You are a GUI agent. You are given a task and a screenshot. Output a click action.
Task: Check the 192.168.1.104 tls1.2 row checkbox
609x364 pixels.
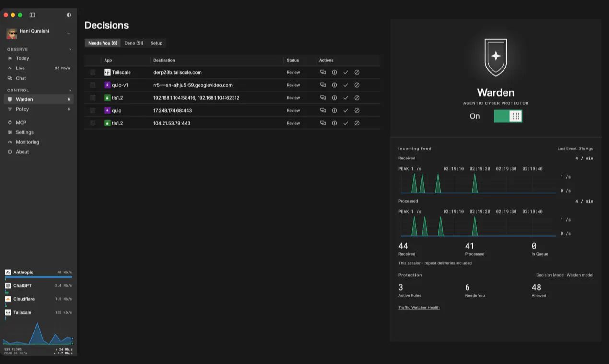(93, 98)
